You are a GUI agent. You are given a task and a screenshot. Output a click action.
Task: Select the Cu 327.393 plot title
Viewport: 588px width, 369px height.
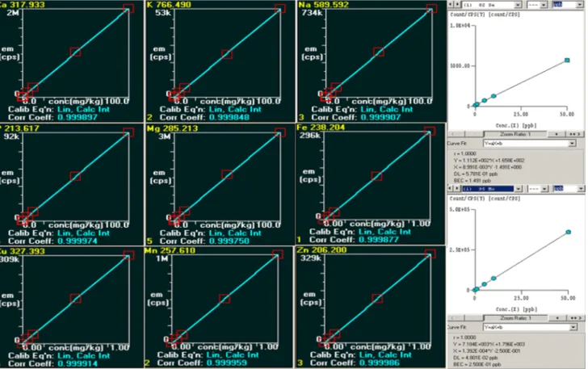click(23, 251)
